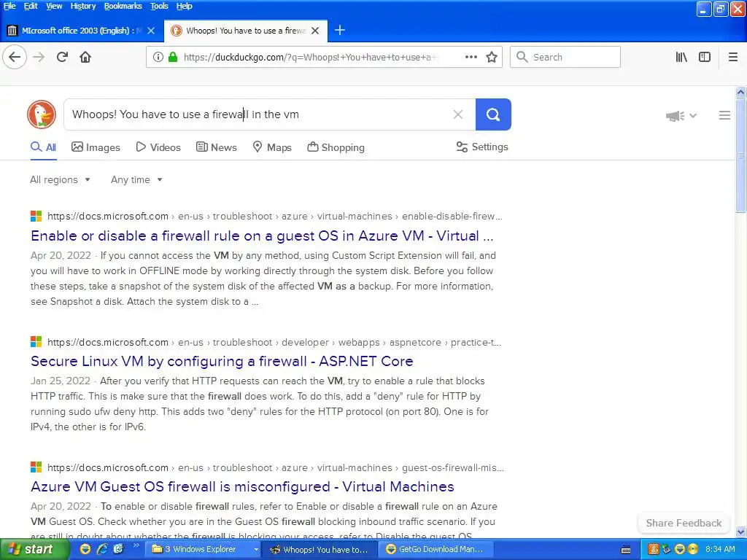
Task: Toggle the browser sidebar view
Action: click(x=705, y=57)
